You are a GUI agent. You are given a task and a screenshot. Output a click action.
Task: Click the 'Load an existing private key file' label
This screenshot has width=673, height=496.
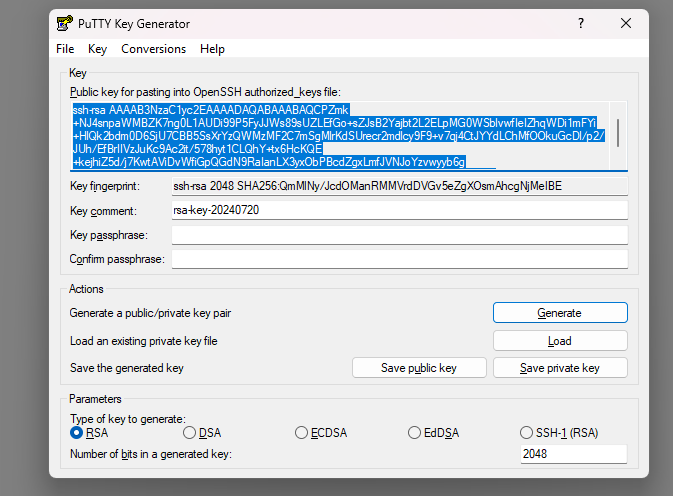(144, 341)
